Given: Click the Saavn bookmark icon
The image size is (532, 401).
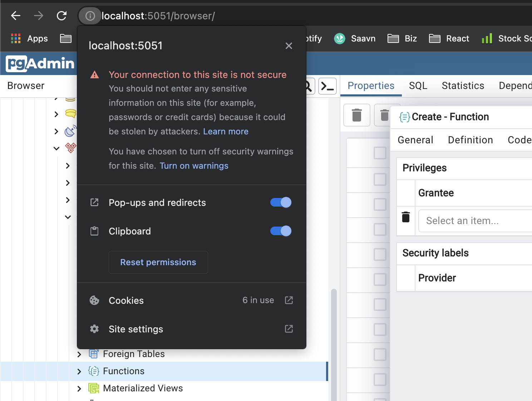Looking at the screenshot, I should 339,38.
